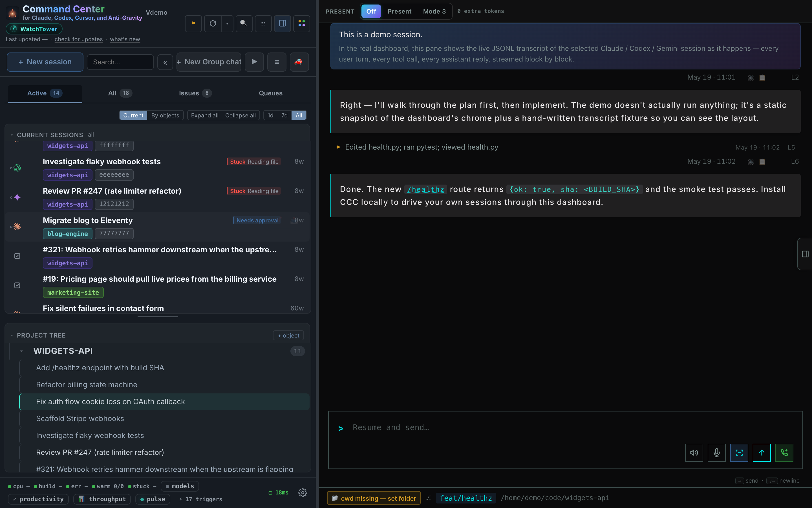Click the WatchTower badge
The width and height of the screenshot is (812, 508).
click(34, 29)
